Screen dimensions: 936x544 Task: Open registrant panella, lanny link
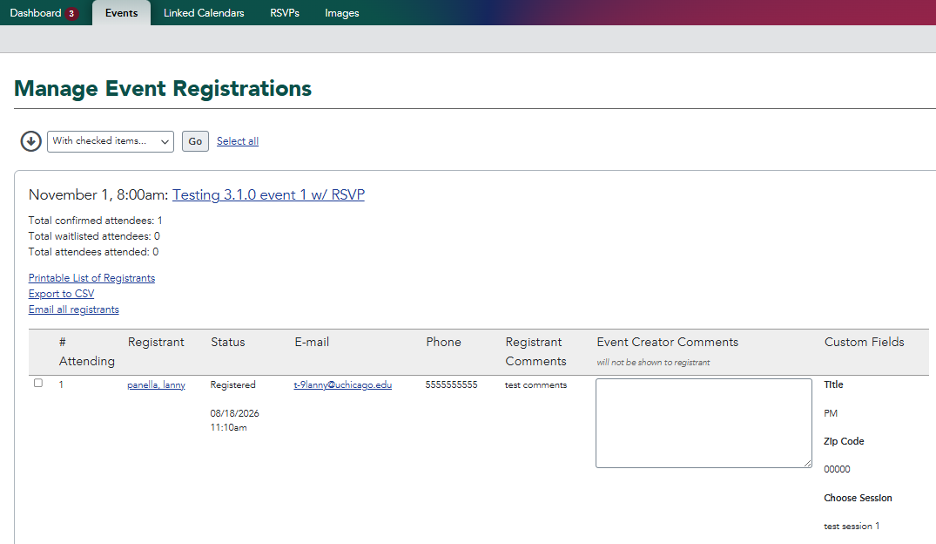coord(156,385)
